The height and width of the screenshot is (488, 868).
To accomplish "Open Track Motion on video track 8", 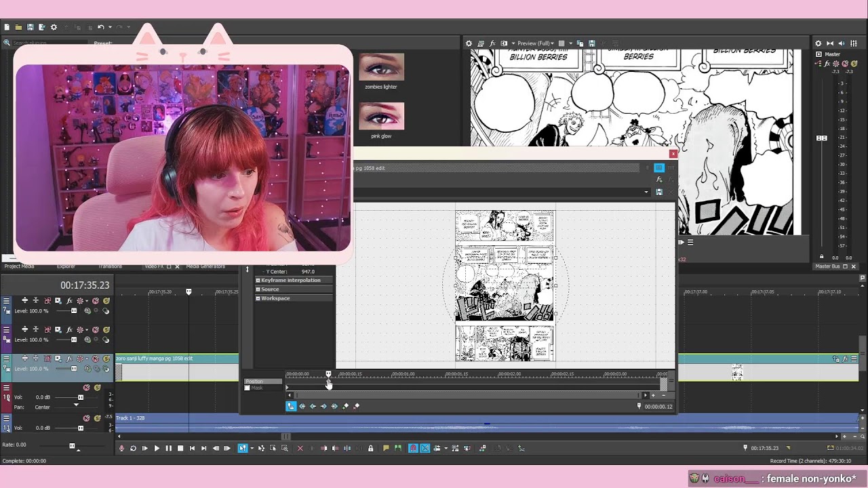I will click(58, 329).
